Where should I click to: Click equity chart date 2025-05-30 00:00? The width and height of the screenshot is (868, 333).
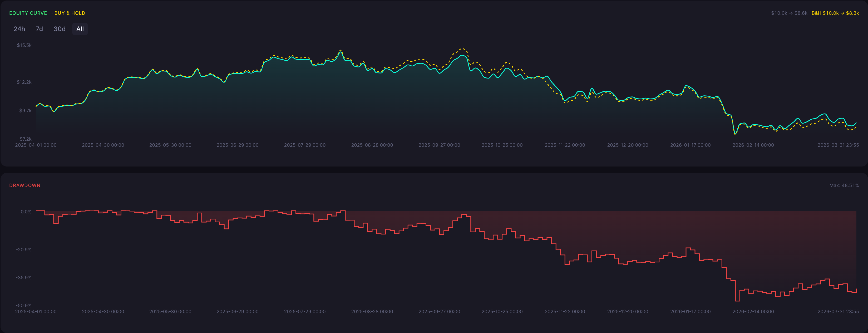click(x=170, y=145)
